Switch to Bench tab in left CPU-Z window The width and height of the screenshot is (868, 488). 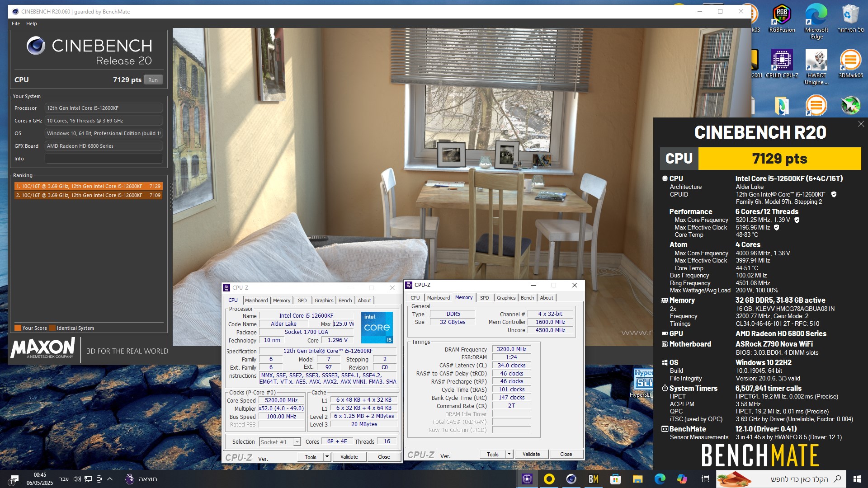coord(345,300)
